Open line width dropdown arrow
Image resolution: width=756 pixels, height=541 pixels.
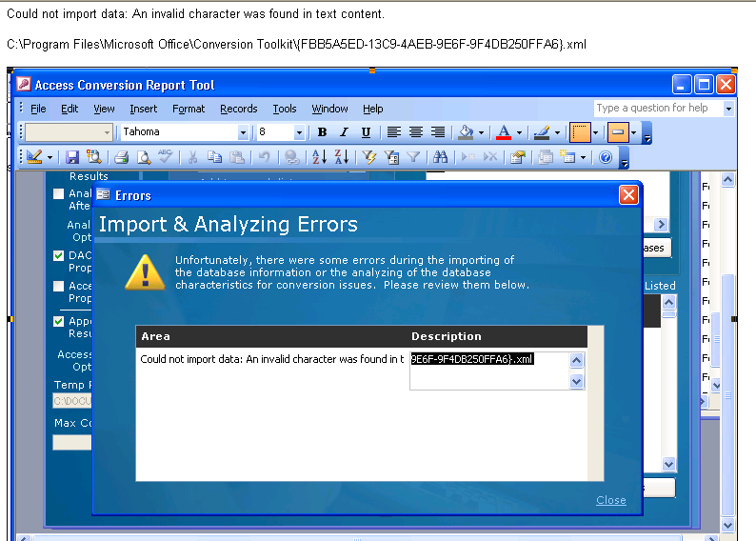click(595, 132)
